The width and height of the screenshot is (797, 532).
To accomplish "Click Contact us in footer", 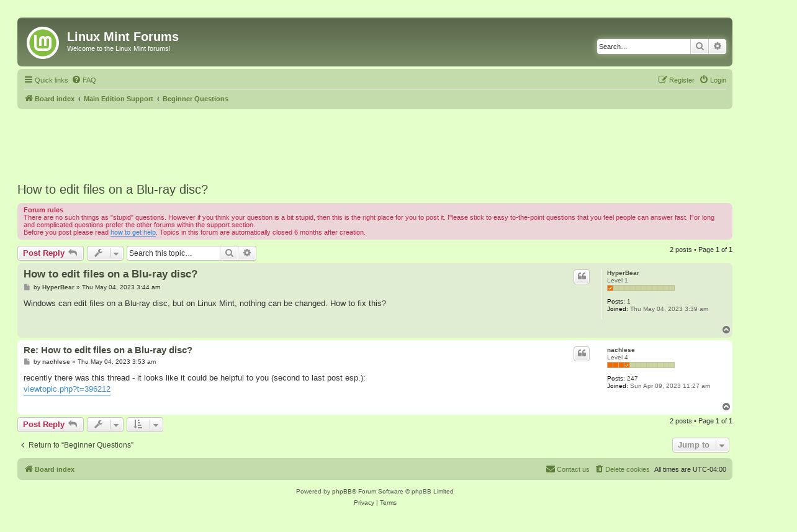I will (x=567, y=469).
